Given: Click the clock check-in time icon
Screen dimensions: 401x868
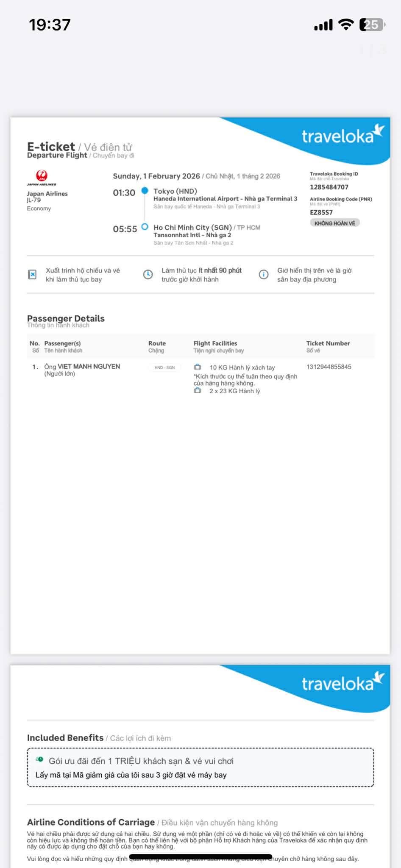Looking at the screenshot, I should tap(148, 275).
